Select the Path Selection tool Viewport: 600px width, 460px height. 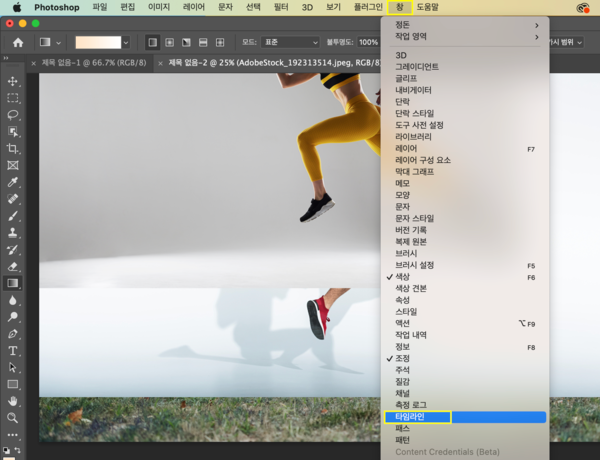coord(13,367)
